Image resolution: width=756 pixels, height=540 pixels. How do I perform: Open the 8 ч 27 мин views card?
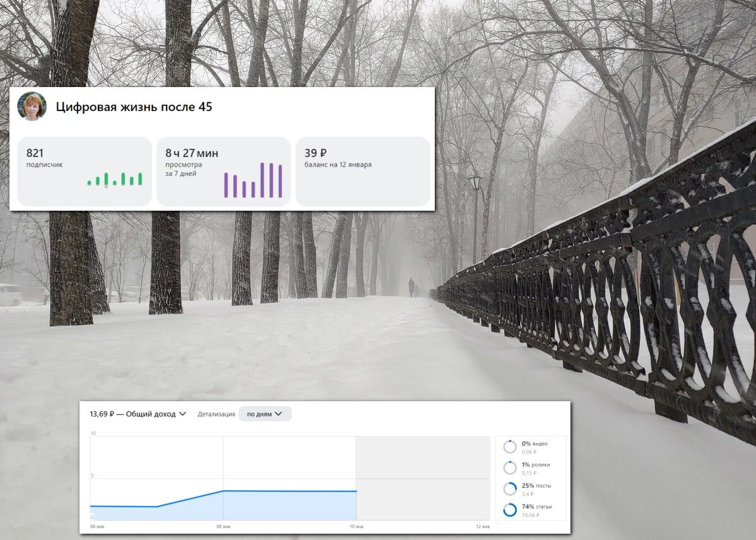224,172
